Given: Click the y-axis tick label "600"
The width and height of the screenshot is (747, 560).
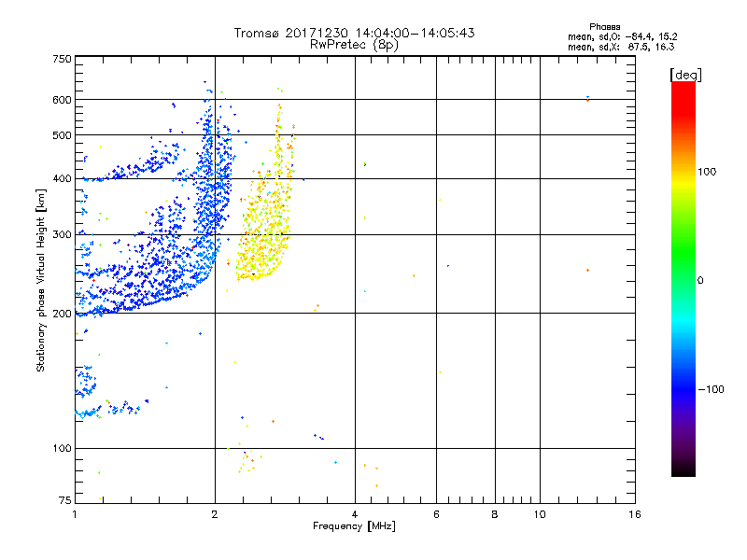Looking at the screenshot, I should pos(63,100).
